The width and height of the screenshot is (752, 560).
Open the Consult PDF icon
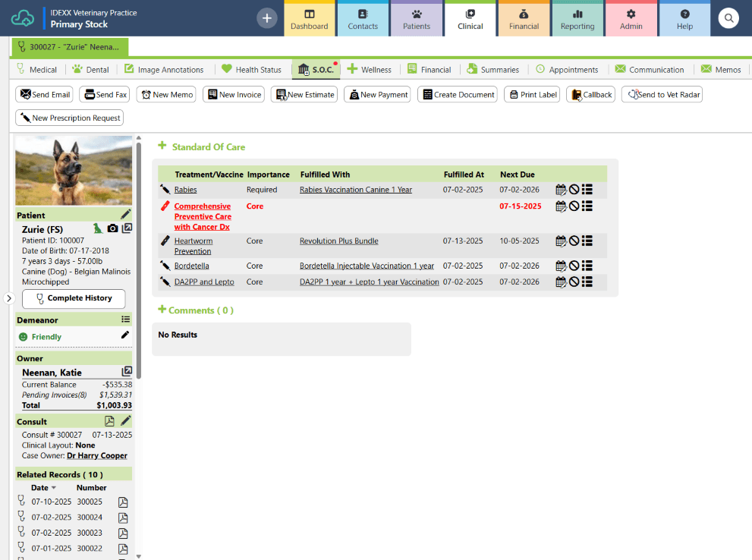click(109, 421)
